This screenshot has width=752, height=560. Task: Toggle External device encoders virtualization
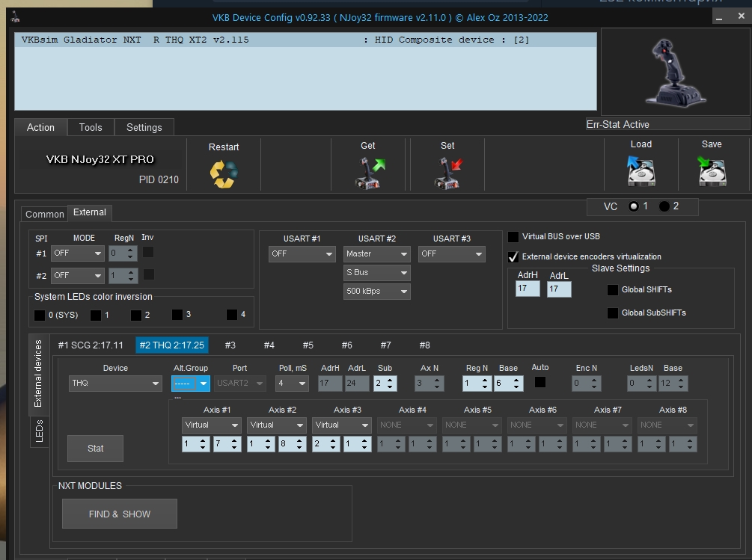tap(513, 256)
